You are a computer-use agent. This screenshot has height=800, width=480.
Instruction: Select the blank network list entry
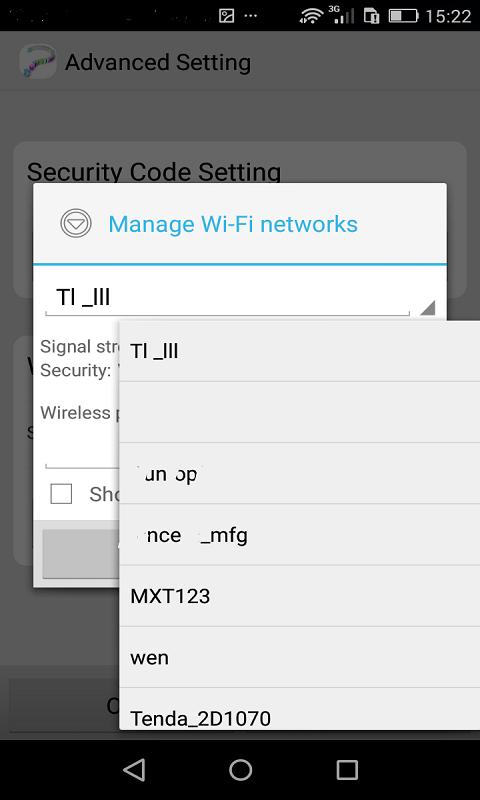[299, 412]
